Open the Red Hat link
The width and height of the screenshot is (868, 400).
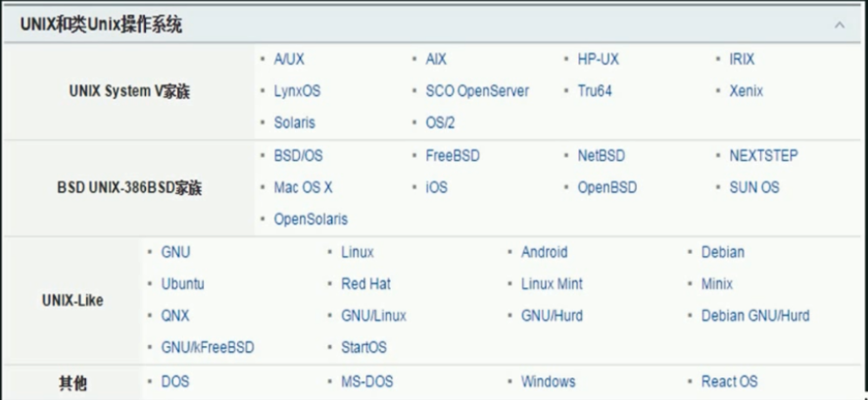365,284
